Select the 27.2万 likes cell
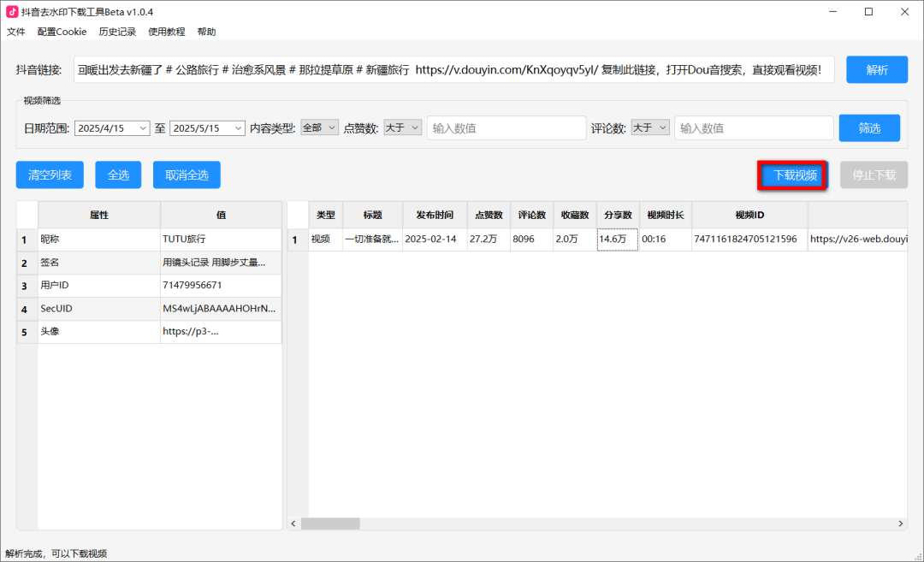Image resolution: width=924 pixels, height=562 pixels. pyautogui.click(x=489, y=240)
